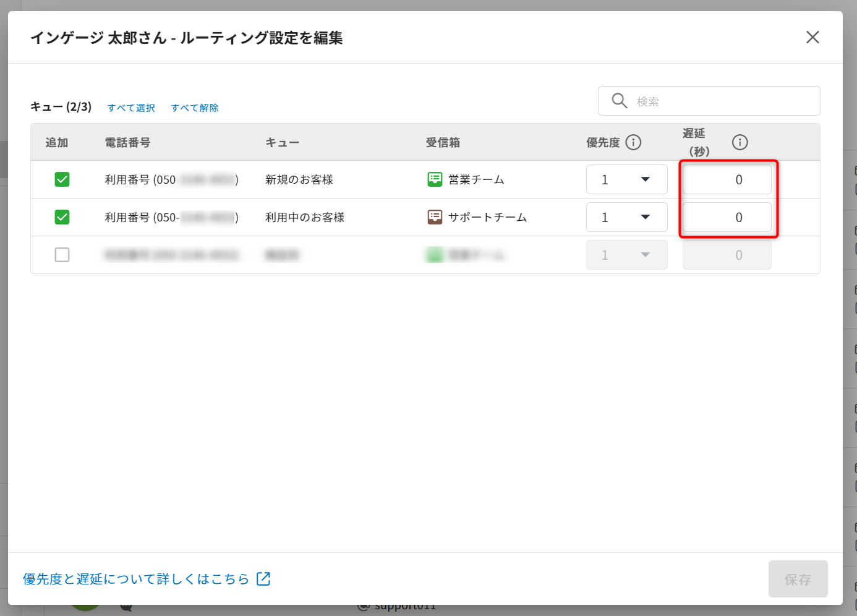Click the 遅延 (秒) info icon
This screenshot has width=857, height=616.
(x=740, y=142)
